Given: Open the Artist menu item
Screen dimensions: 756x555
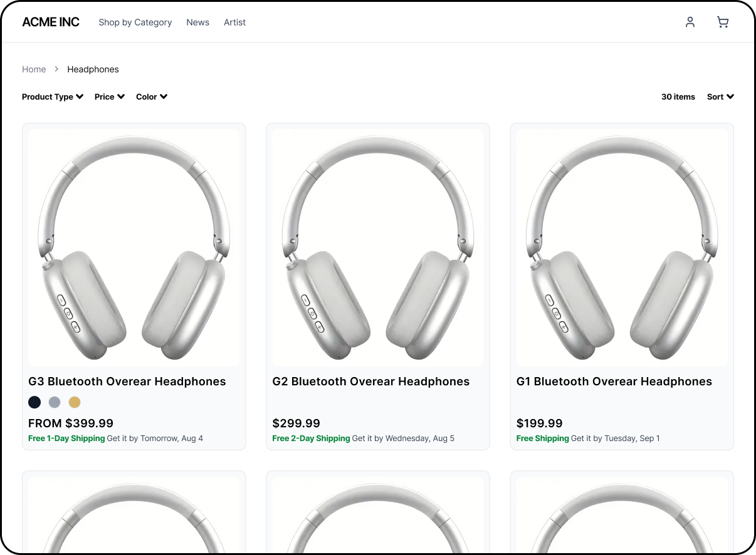Looking at the screenshot, I should 234,22.
